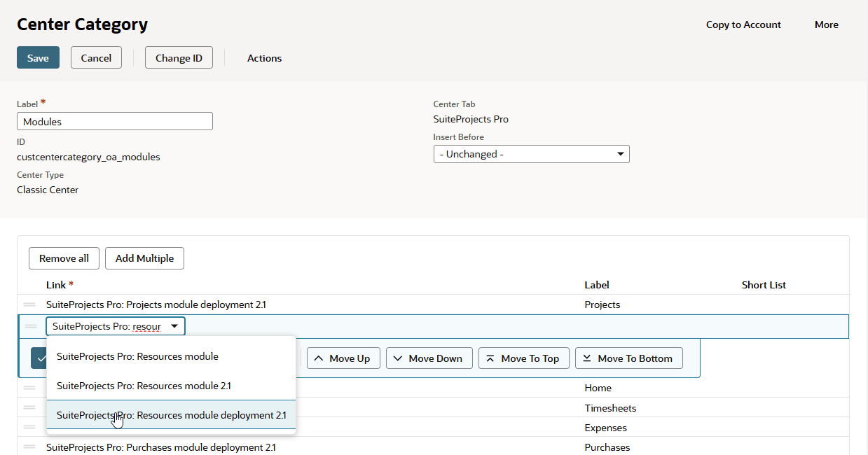Click the partially hidden checkmark OK button
868x455 pixels.
pos(39,358)
